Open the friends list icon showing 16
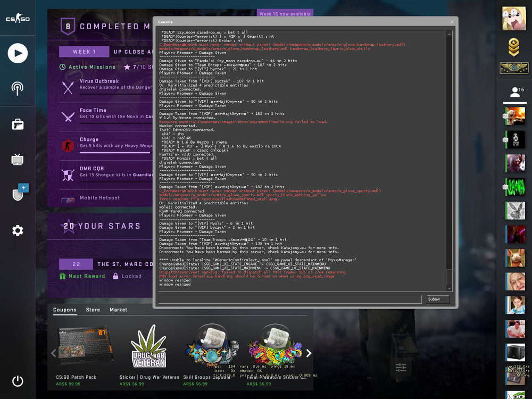Viewport: 532px width, 399px height. pyautogui.click(x=515, y=92)
